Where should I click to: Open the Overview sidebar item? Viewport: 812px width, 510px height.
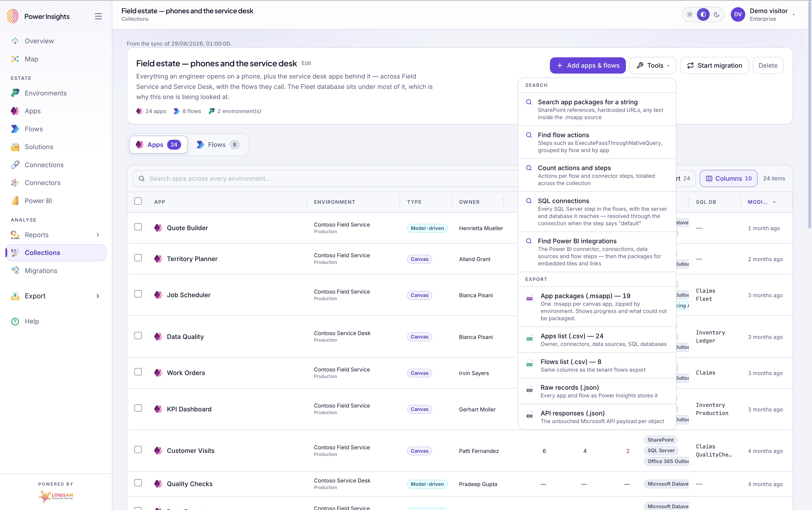click(x=56, y=41)
